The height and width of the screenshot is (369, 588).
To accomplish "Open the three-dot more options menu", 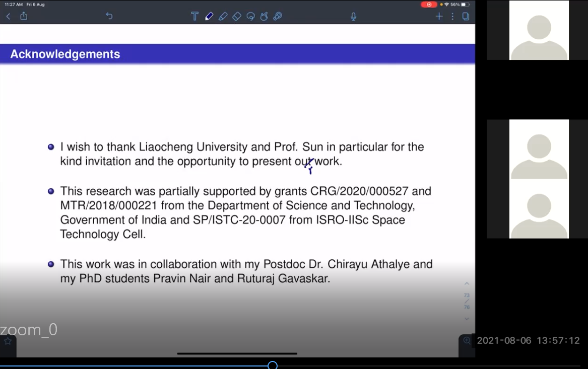I will point(452,17).
